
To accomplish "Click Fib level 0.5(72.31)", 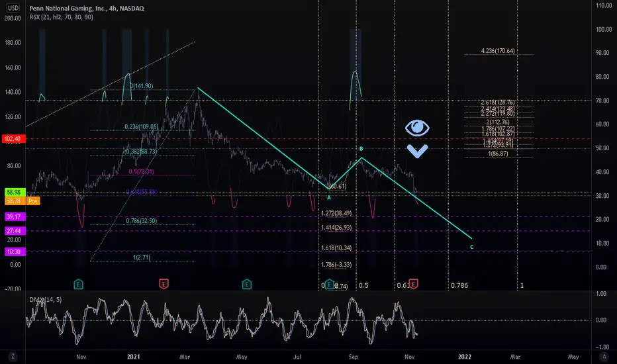I will (141, 171).
